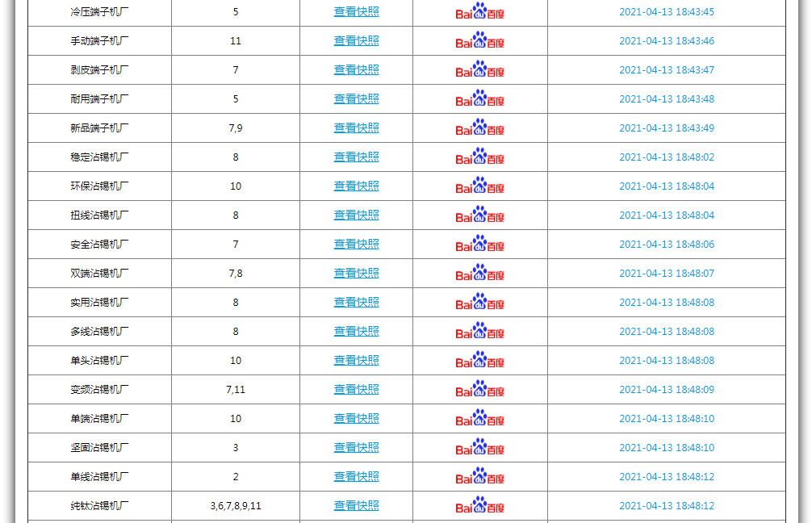Screen dimensions: 812x523
Task: Pick the 单头沾锡机厂 keyword text
Action: coord(99,360)
